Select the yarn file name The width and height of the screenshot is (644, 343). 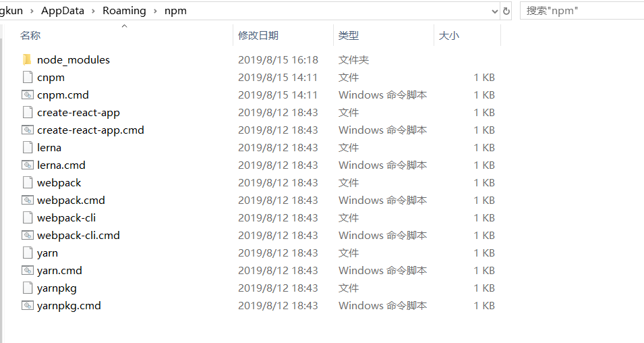48,253
